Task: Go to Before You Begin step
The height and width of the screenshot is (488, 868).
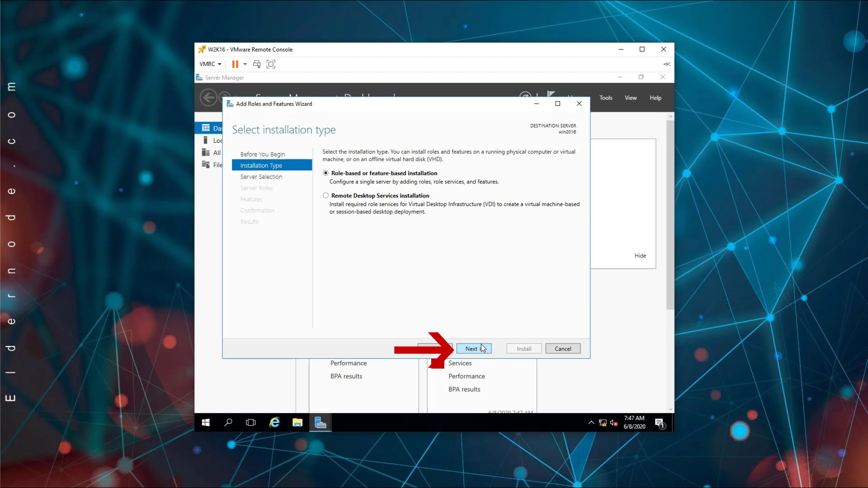Action: 262,154
